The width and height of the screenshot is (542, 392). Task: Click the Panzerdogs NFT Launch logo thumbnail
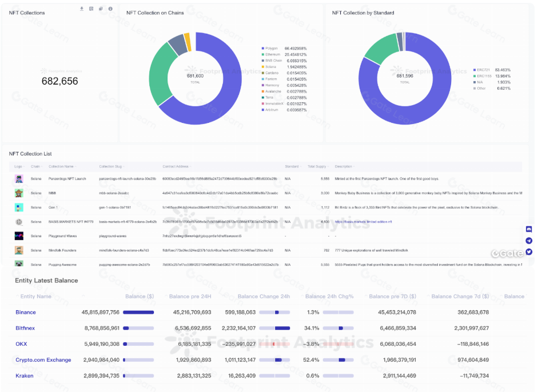19,179
